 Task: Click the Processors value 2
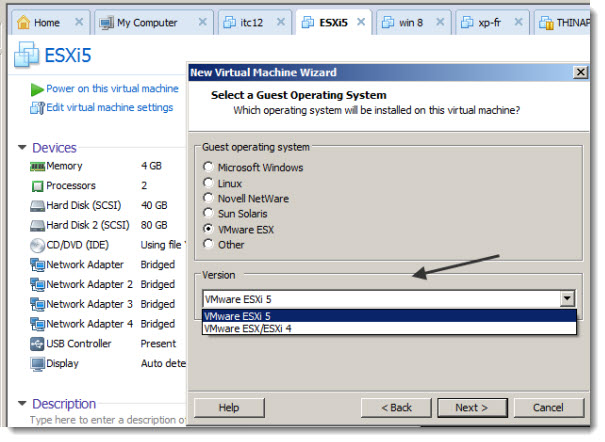144,186
